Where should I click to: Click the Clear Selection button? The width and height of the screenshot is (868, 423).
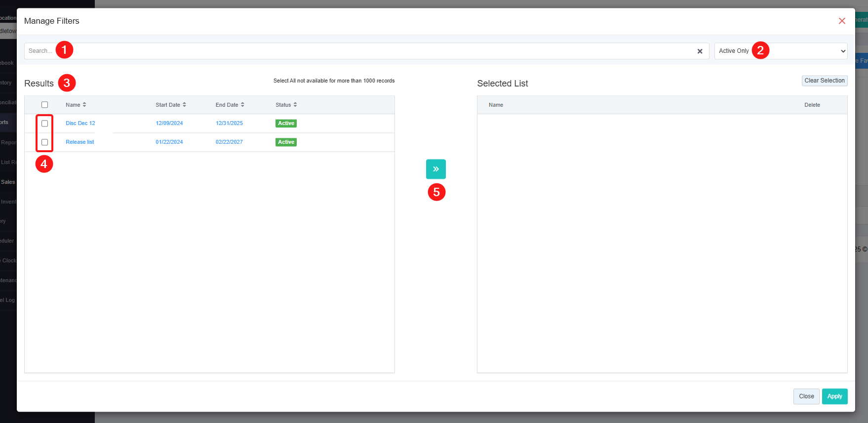tap(824, 81)
